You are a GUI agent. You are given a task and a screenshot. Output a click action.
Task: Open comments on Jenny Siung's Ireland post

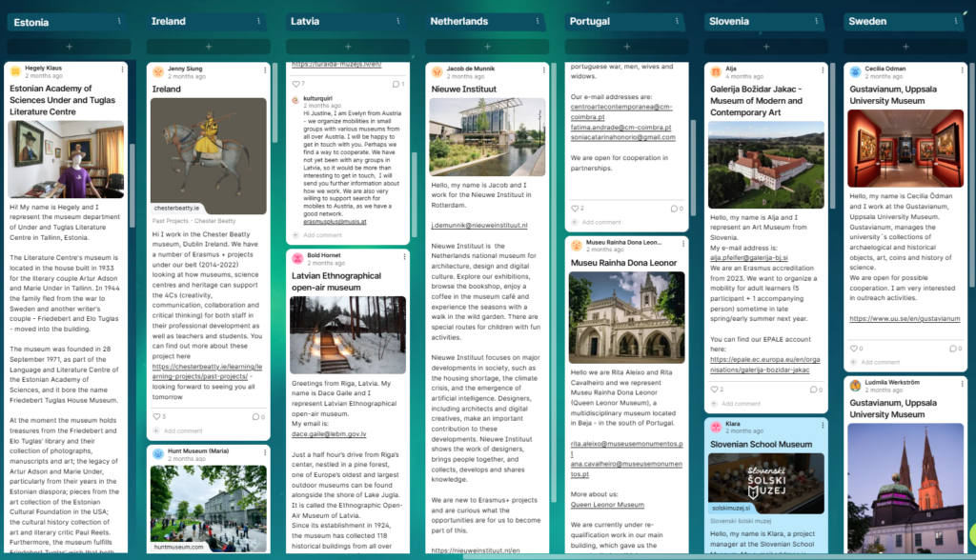pos(257,416)
